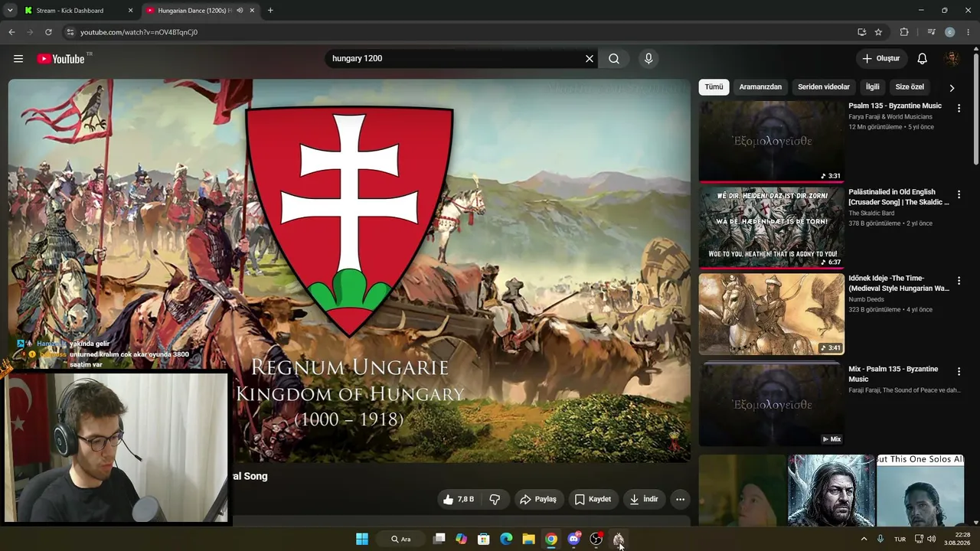Open the Ned Stark short thumbnail
Image resolution: width=980 pixels, height=551 pixels.
pos(831,491)
